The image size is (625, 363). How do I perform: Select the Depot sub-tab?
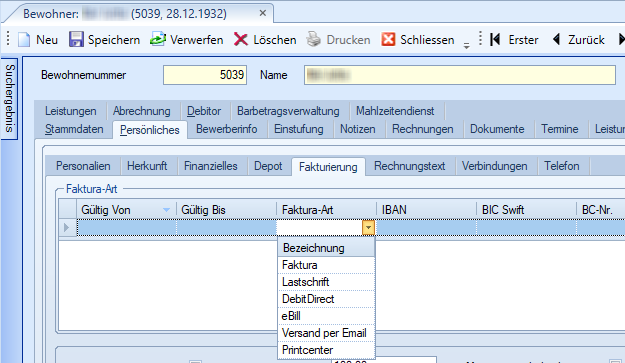click(268, 166)
